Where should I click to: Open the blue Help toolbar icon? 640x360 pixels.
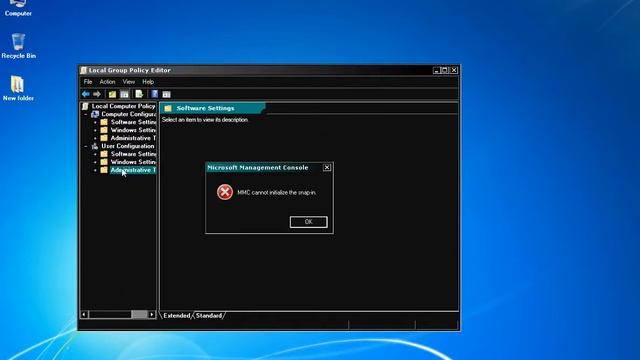(155, 94)
